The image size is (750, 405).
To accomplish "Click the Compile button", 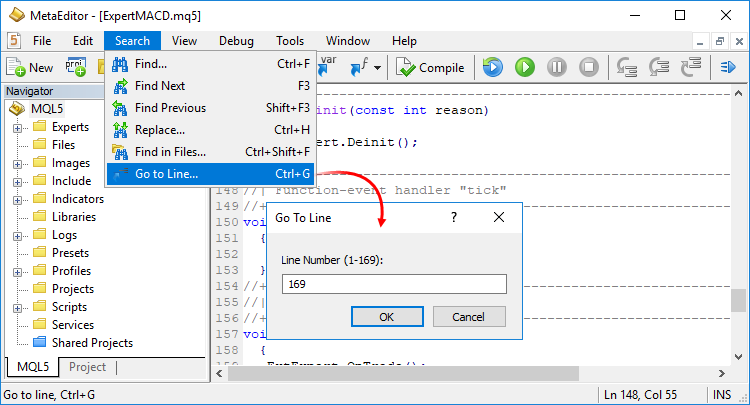I will coord(430,67).
